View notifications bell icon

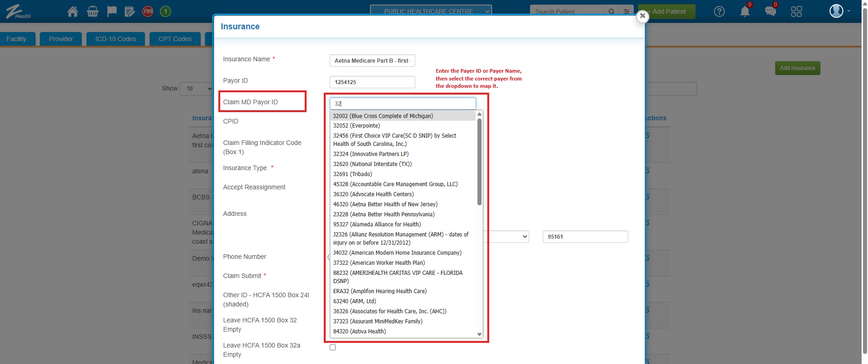tap(745, 11)
